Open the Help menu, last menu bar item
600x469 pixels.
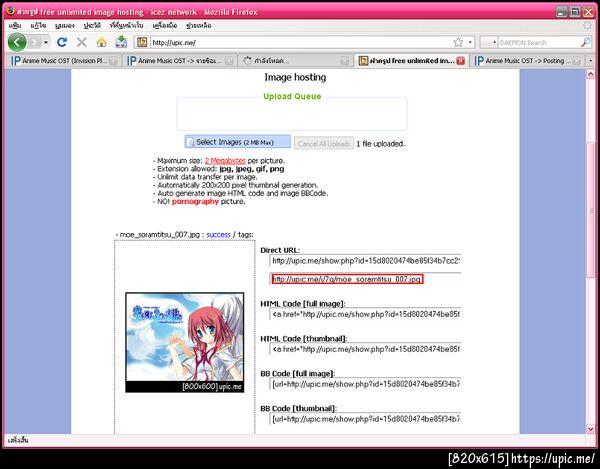(199, 25)
